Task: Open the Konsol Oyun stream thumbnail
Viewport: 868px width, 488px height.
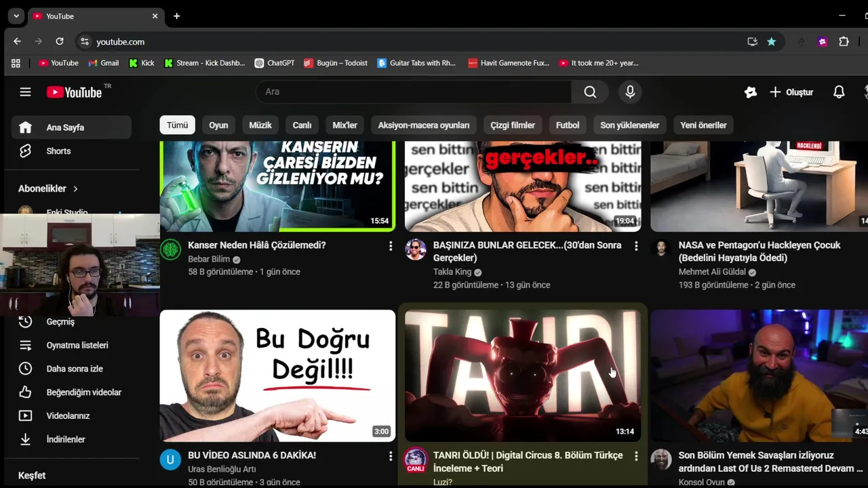Action: pyautogui.click(x=759, y=375)
